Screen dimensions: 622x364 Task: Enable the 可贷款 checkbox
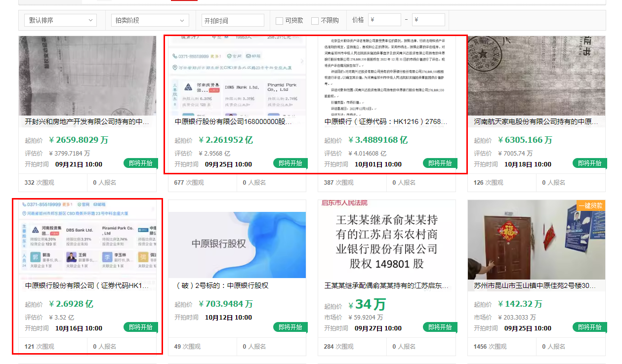point(279,21)
